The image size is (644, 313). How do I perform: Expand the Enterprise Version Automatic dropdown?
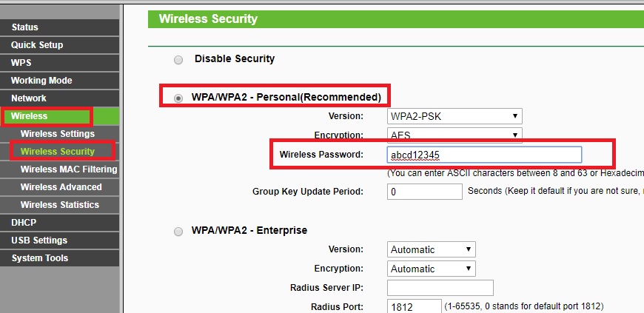point(431,249)
